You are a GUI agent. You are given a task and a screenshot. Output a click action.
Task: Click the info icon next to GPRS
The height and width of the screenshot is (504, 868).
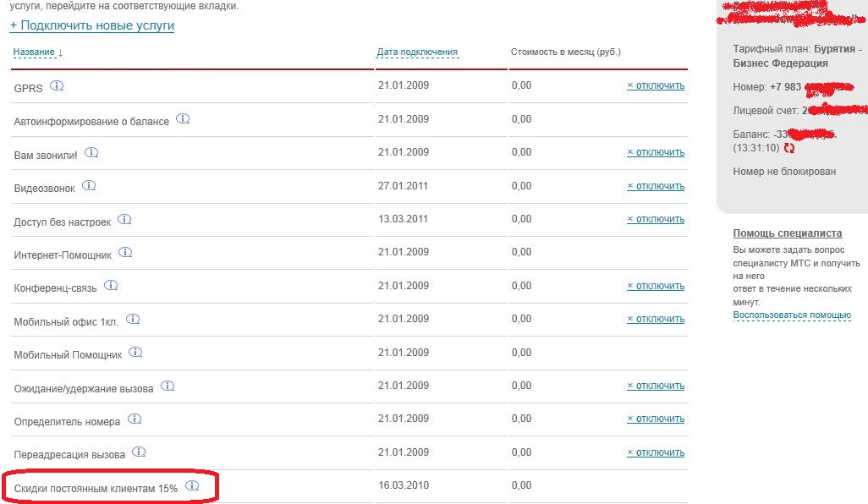click(x=57, y=86)
